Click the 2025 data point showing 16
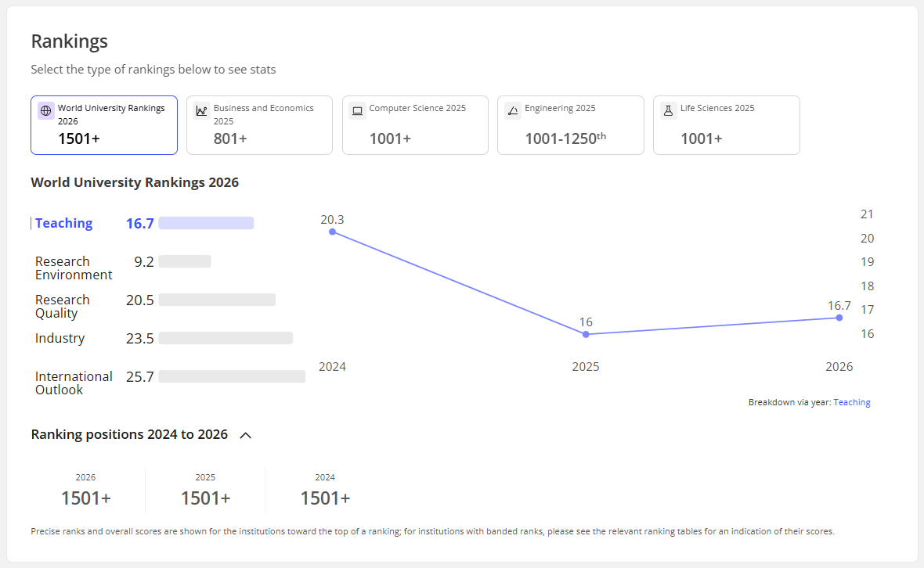This screenshot has height=568, width=924. [x=586, y=334]
